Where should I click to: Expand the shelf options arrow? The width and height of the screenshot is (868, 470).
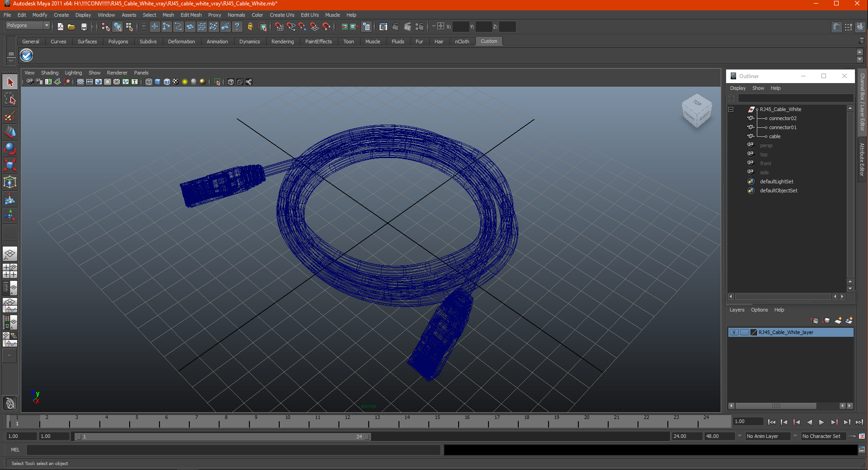[x=11, y=60]
